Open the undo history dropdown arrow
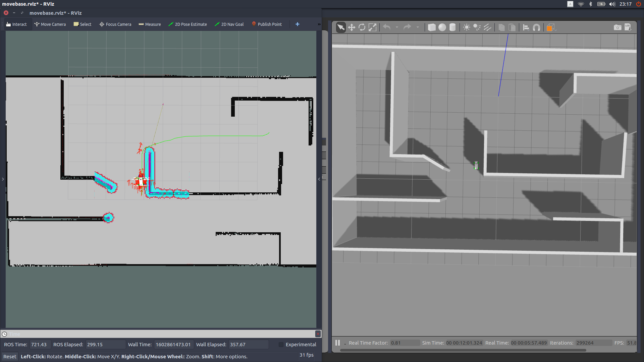 [x=397, y=27]
